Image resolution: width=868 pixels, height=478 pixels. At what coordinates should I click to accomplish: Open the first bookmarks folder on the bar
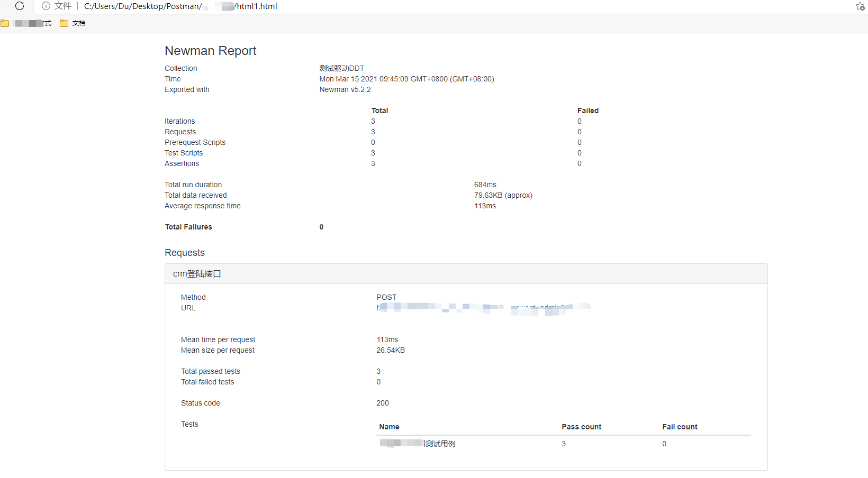pyautogui.click(x=26, y=23)
